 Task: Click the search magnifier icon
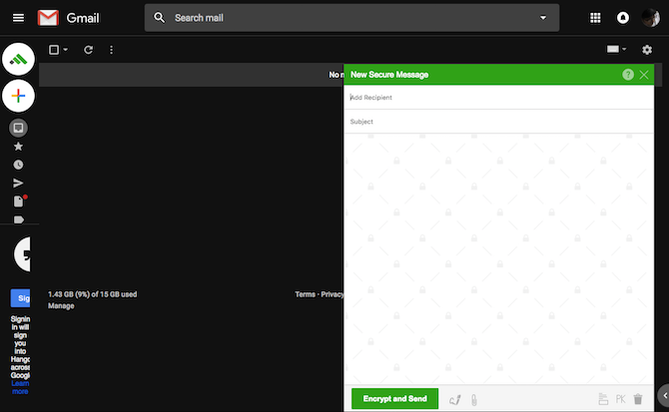click(x=159, y=17)
